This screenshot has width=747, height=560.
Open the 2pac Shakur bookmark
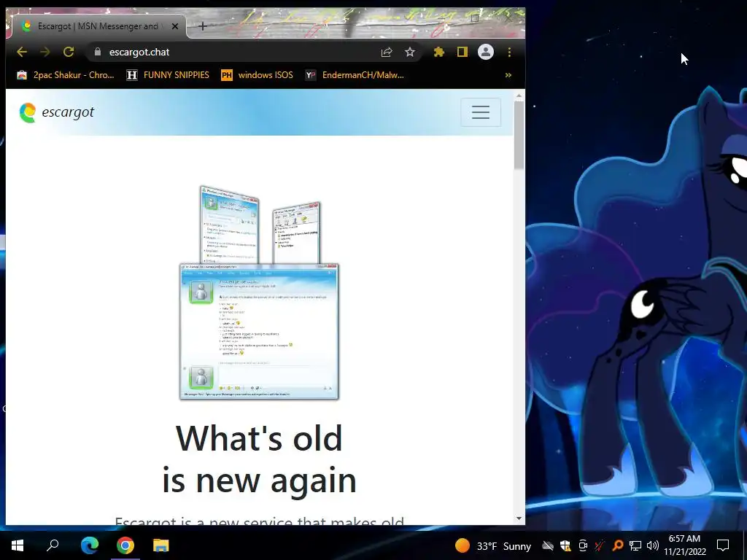click(x=65, y=75)
